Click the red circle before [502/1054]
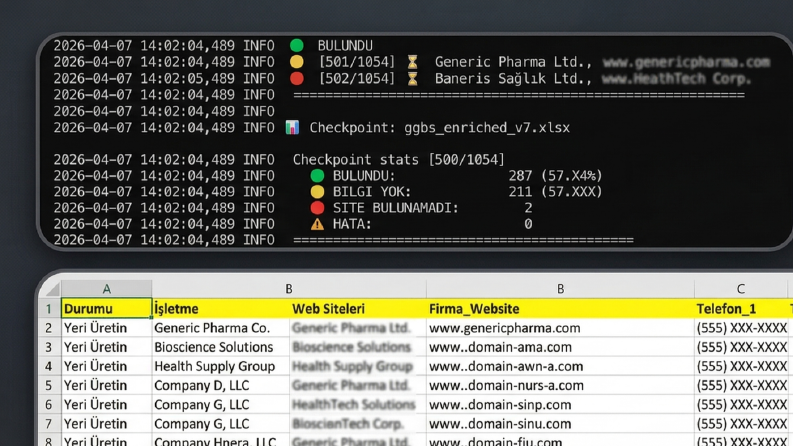 [x=297, y=78]
